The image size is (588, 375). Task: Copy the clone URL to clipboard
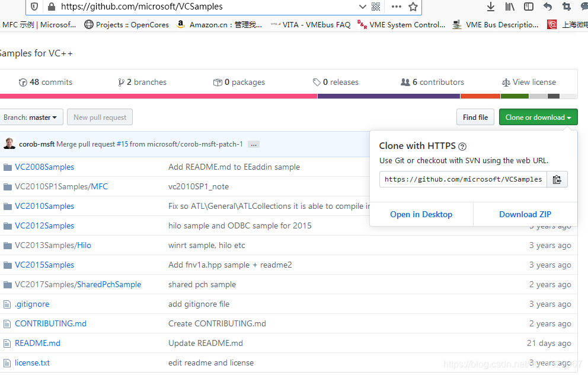coord(557,179)
